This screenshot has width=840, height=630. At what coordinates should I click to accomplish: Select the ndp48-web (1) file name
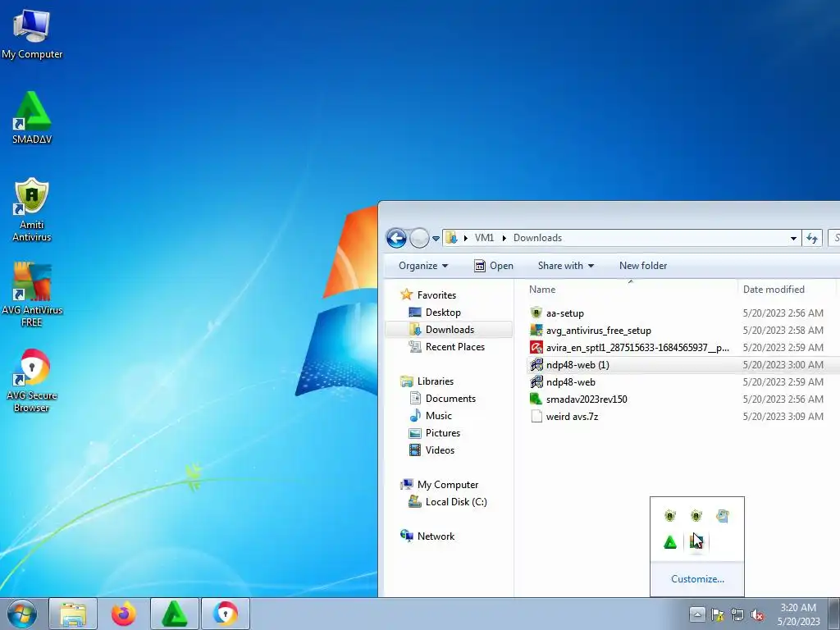click(x=577, y=365)
